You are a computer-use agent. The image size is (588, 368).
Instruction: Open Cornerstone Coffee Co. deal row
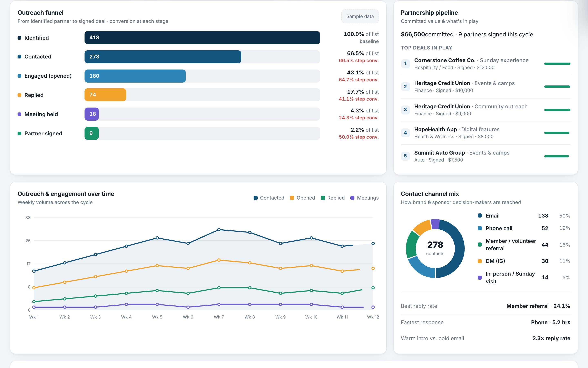click(486, 64)
